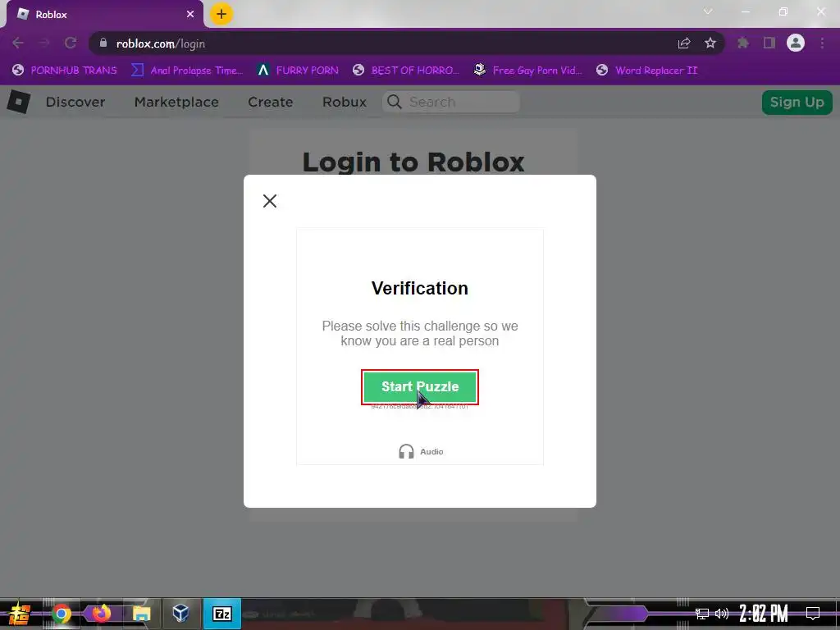840x630 pixels.
Task: Select the Roblox browser tab
Action: pyautogui.click(x=105, y=15)
